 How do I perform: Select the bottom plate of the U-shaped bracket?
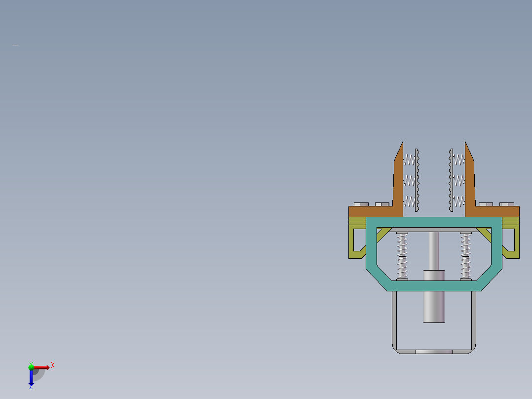(x=434, y=352)
